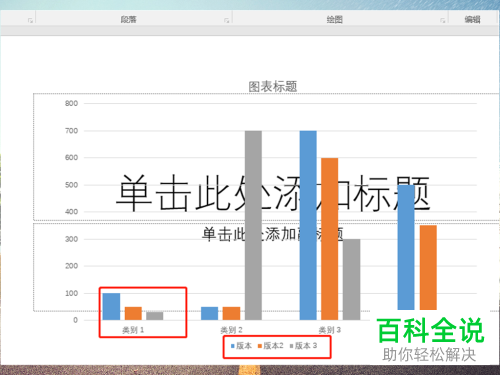Click the 段落 ribbon group label
The height and width of the screenshot is (375, 500).
129,19
